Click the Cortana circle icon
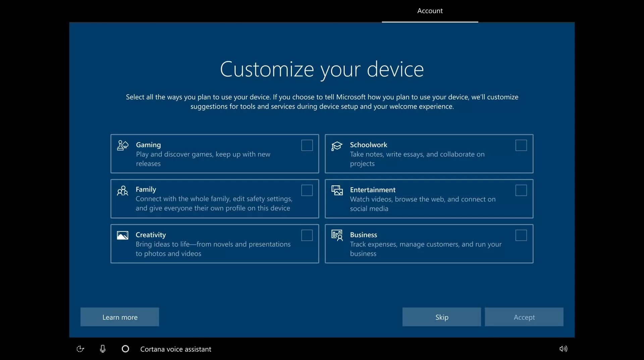Screen dimensions: 644x360 [x=125, y=349]
